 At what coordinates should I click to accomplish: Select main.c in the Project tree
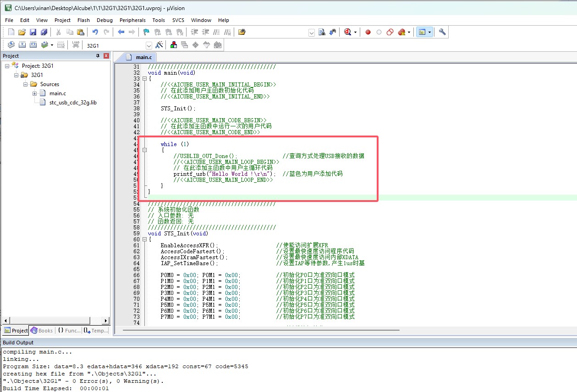click(58, 93)
